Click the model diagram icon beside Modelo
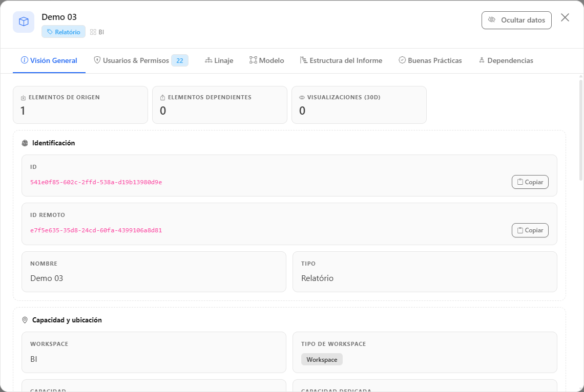This screenshot has width=584, height=392. [253, 60]
